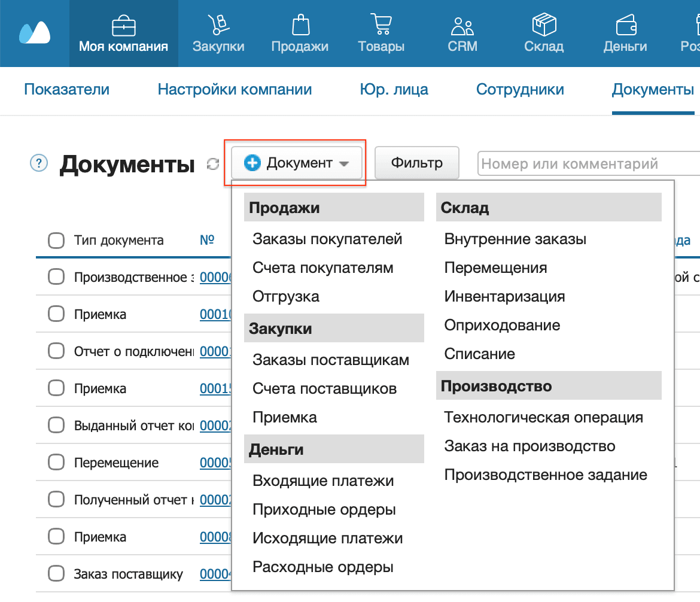Select Заказы покупателей from menu

click(x=327, y=239)
